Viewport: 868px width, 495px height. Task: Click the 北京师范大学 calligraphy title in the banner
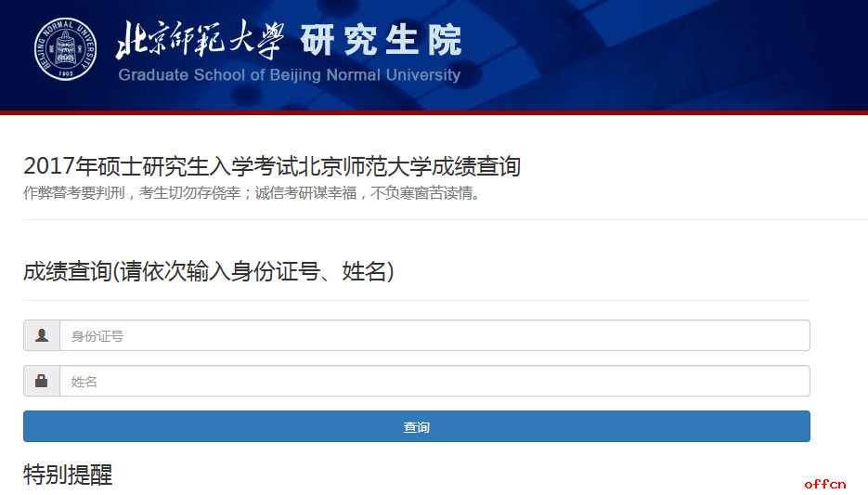pyautogui.click(x=200, y=39)
